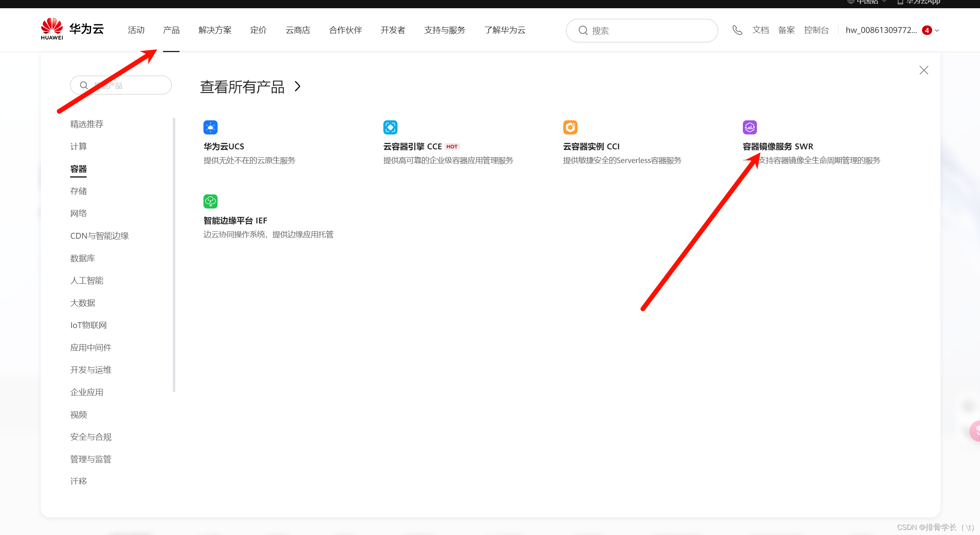
Task: Open the 支持与服务 menu
Action: click(x=445, y=30)
